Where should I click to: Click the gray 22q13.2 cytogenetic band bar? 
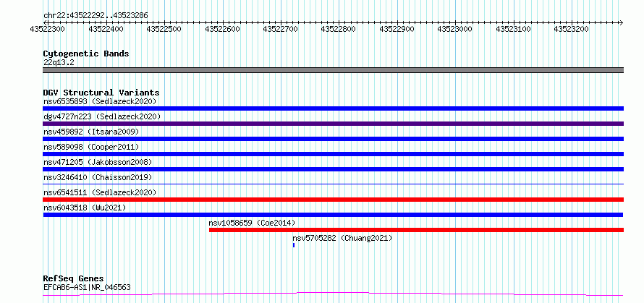[333, 70]
